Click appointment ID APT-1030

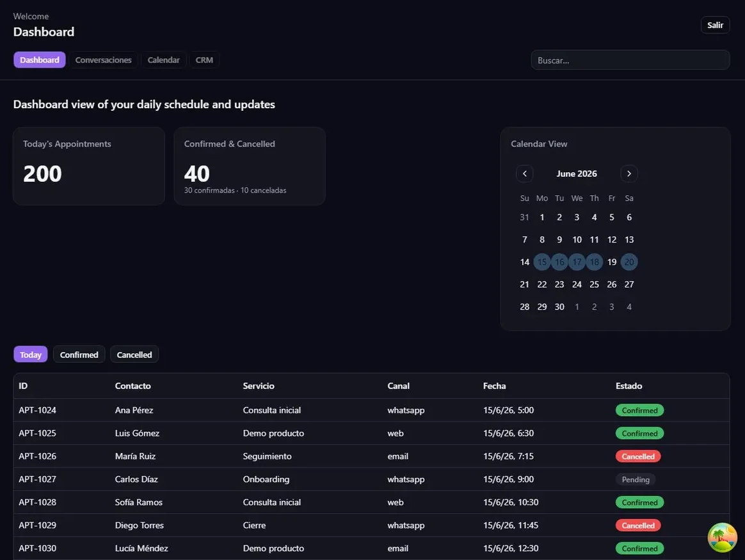pos(38,548)
